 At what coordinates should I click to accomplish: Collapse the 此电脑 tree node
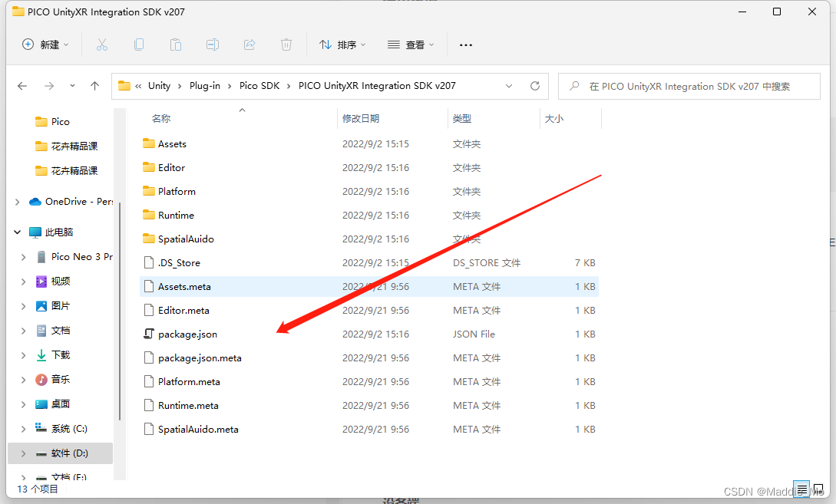click(x=18, y=232)
